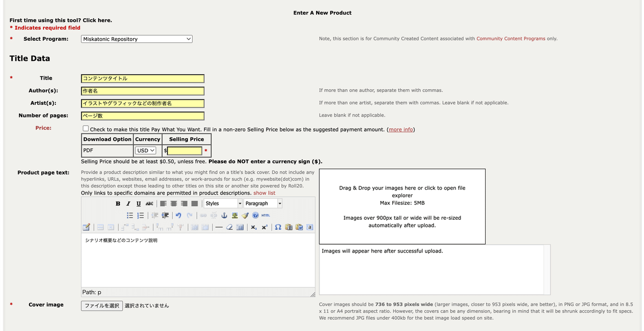Center align text in editor
The height and width of the screenshot is (331, 644).
point(173,204)
